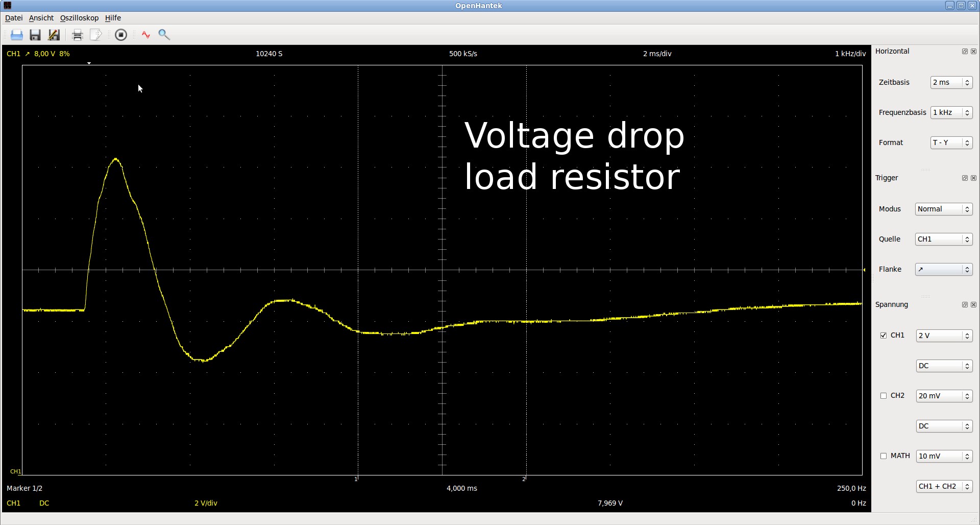Toggle the red digital phosphor waveform icon
Screen dimensions: 980x525
click(146, 35)
